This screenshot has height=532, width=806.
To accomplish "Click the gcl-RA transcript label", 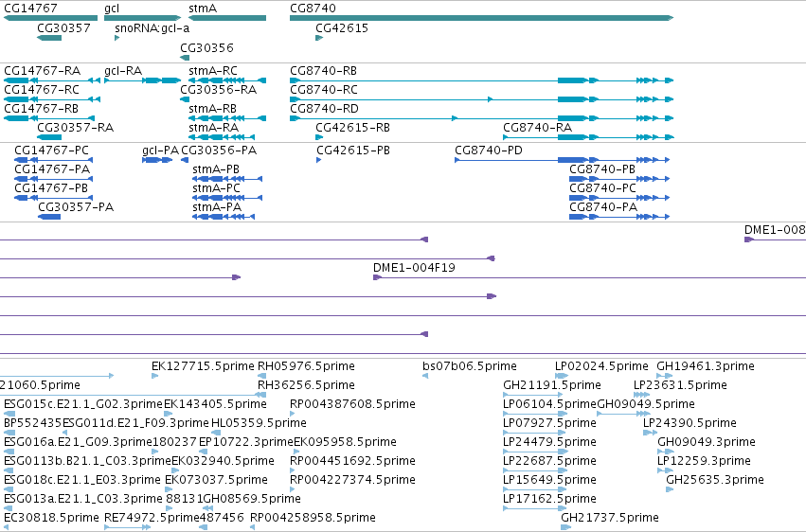I will tap(123, 70).
